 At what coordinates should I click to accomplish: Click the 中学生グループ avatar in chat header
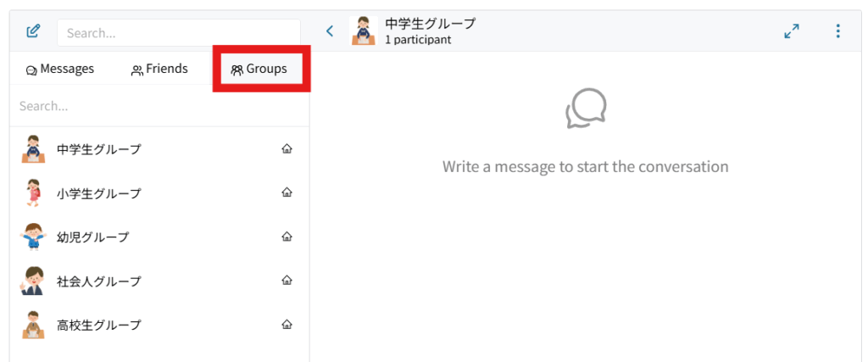(x=363, y=31)
